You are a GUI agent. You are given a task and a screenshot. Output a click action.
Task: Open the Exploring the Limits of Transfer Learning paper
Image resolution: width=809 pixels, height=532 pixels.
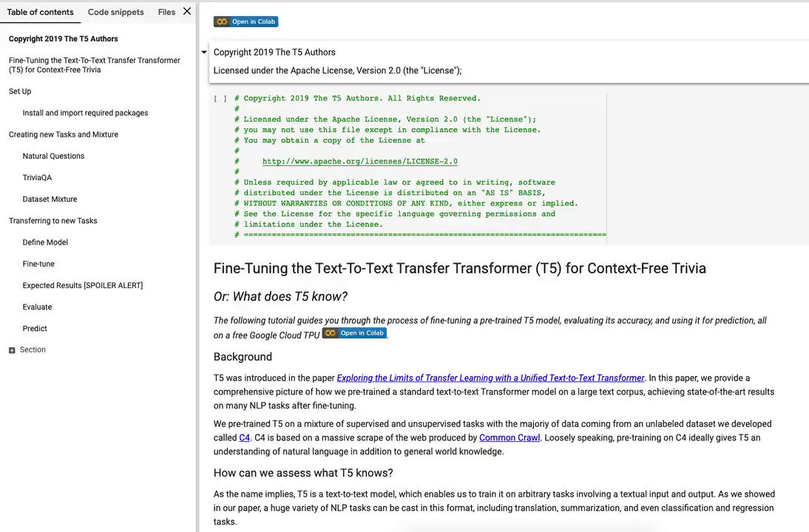click(490, 378)
